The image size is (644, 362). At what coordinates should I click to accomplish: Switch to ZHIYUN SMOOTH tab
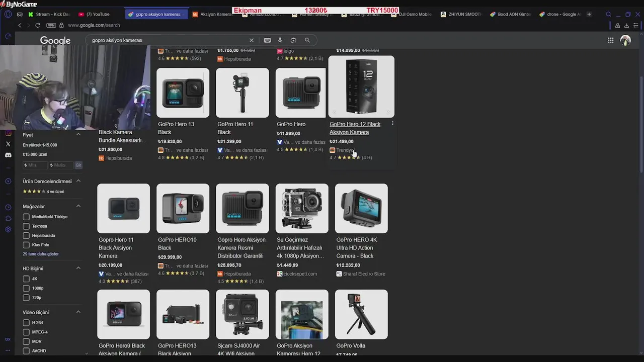(461, 14)
